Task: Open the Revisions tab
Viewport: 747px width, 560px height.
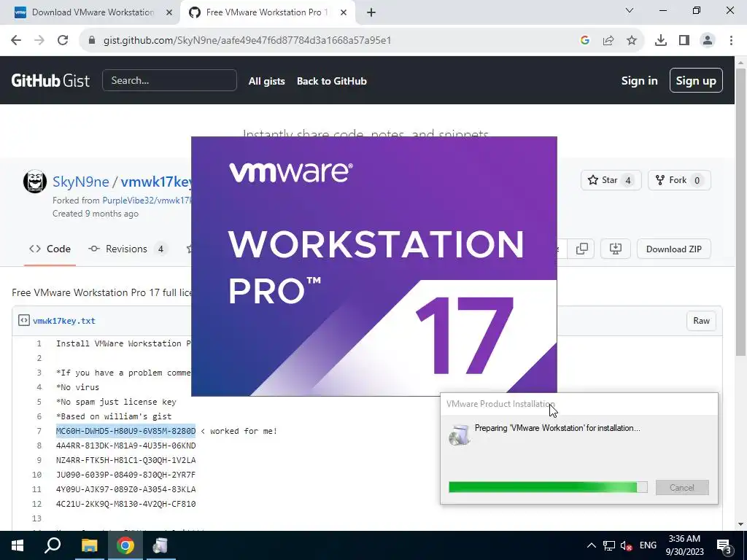Action: [x=127, y=249]
